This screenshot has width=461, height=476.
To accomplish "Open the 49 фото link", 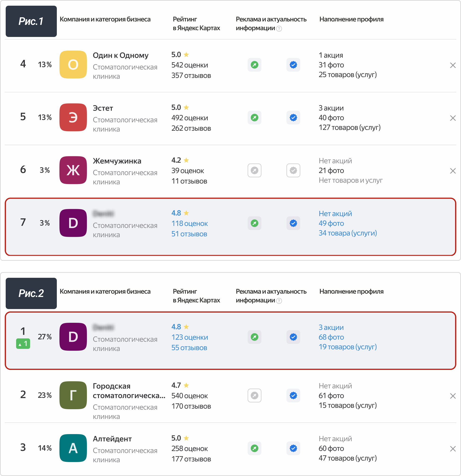I will point(331,223).
